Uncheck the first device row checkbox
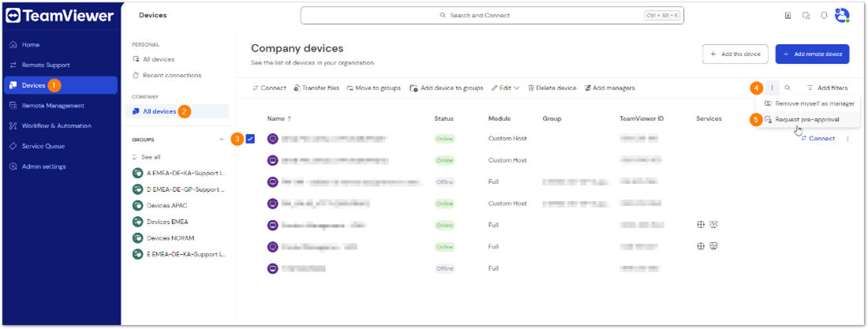The image size is (868, 329). tap(250, 139)
